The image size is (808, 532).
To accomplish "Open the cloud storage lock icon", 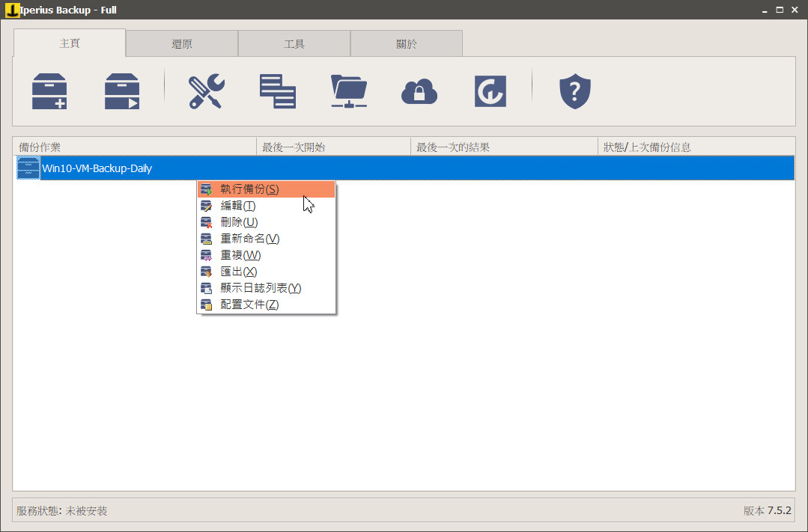I will tap(419, 92).
